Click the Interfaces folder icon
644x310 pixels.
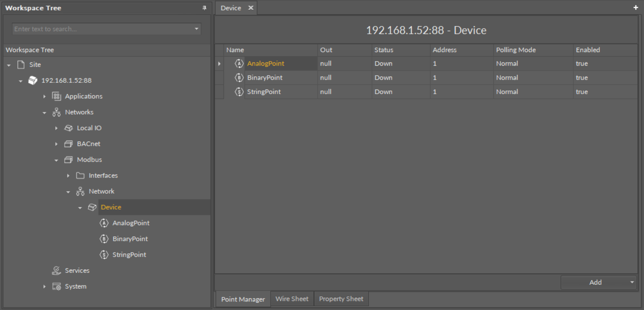click(81, 176)
